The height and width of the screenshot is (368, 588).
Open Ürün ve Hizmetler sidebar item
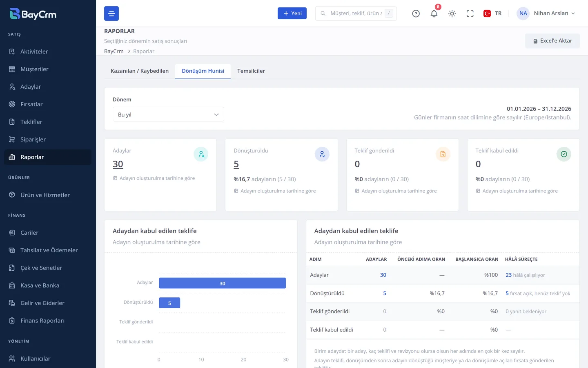point(48,195)
